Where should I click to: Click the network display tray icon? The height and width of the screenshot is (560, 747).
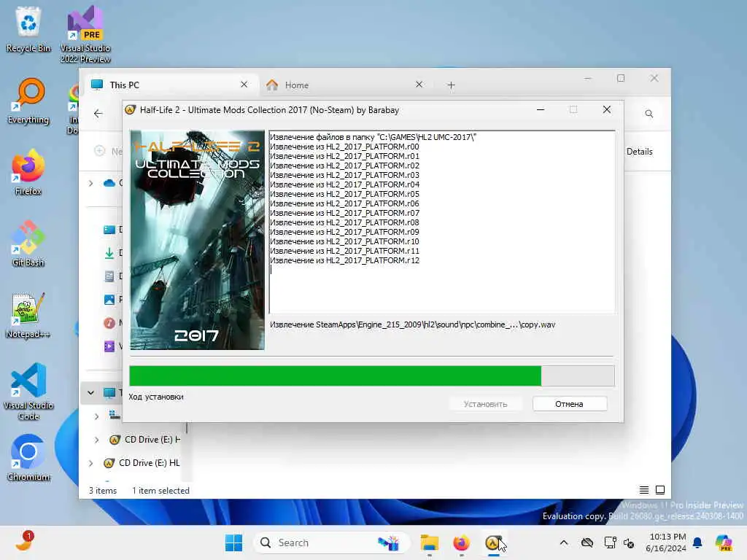click(610, 542)
